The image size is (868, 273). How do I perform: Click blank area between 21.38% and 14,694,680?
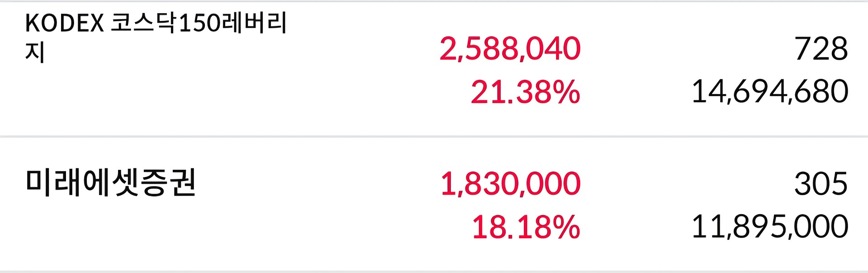click(636, 92)
